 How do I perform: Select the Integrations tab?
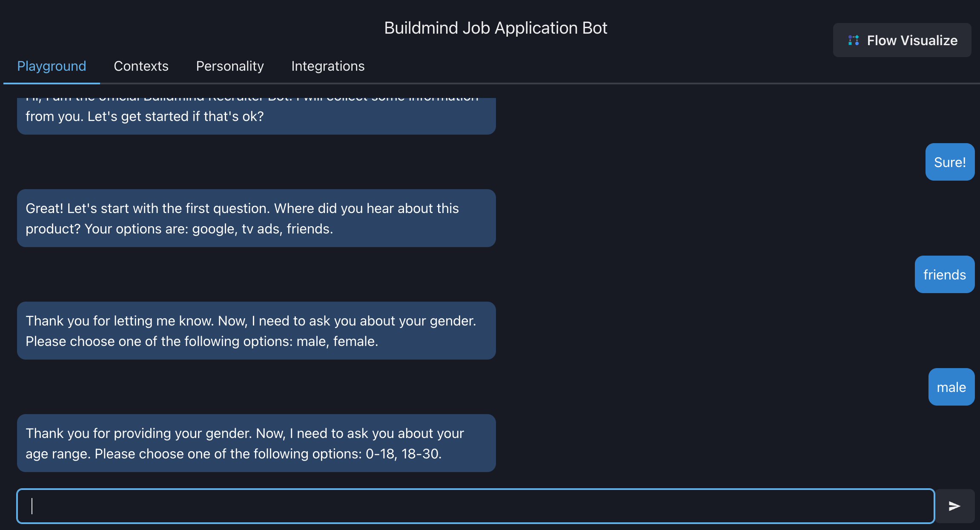click(x=328, y=66)
